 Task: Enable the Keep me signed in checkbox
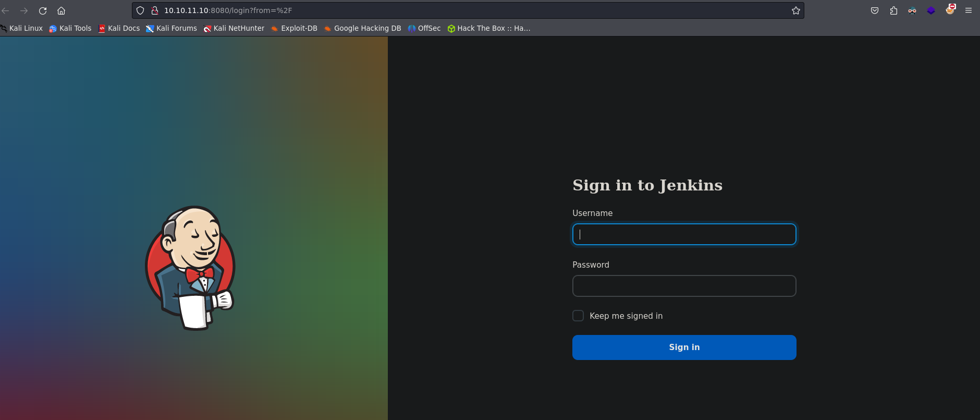coord(578,316)
